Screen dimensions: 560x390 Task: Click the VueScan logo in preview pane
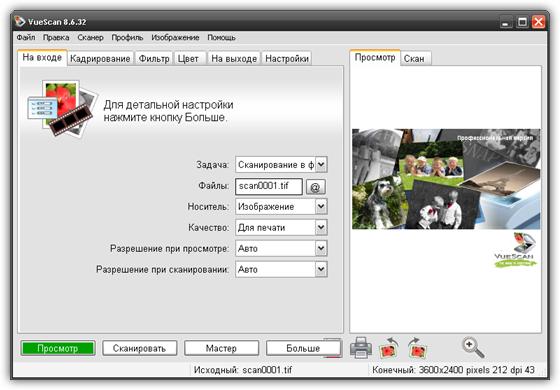click(515, 250)
